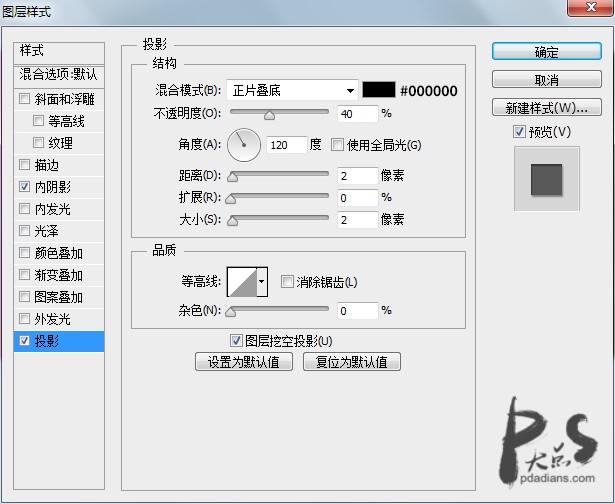Check the 颜色叠加 checkbox
The height and width of the screenshot is (504, 615).
24,252
